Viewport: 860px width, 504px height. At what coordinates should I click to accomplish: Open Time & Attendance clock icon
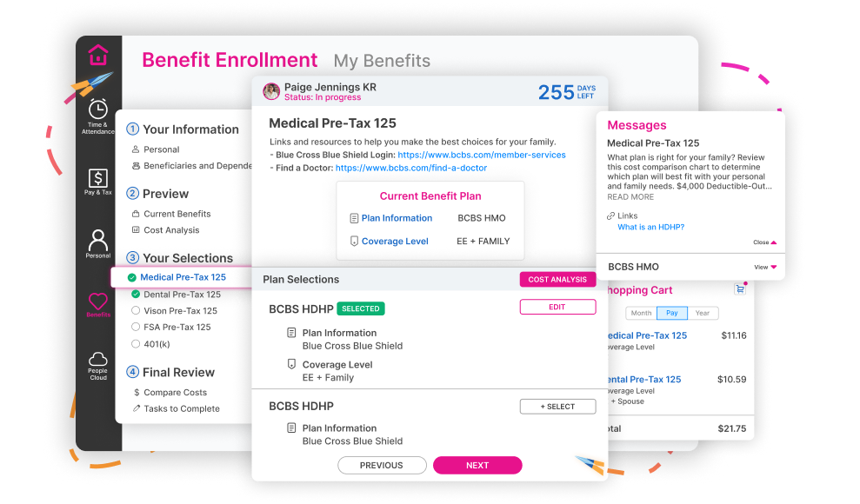click(98, 109)
